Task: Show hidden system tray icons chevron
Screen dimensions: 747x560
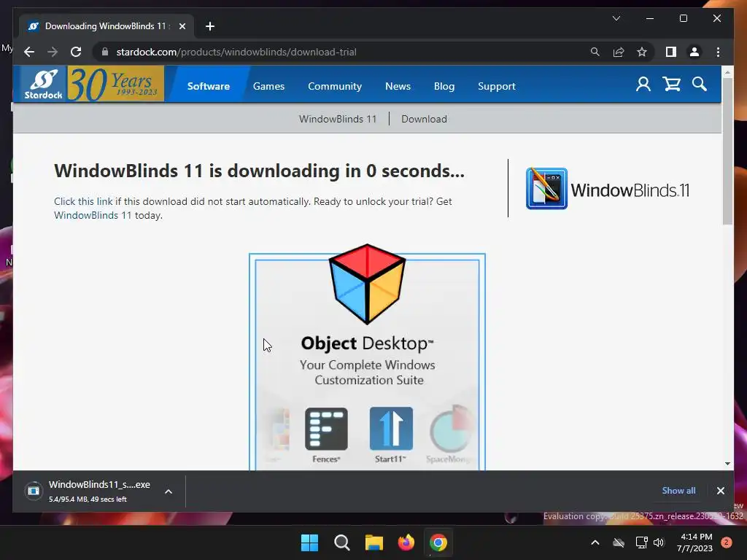Action: tap(595, 542)
